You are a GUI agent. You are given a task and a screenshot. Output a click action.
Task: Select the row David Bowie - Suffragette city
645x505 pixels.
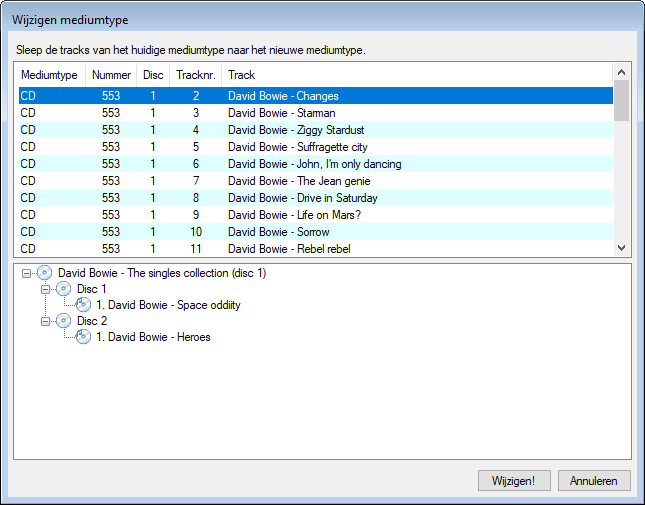tap(316, 147)
